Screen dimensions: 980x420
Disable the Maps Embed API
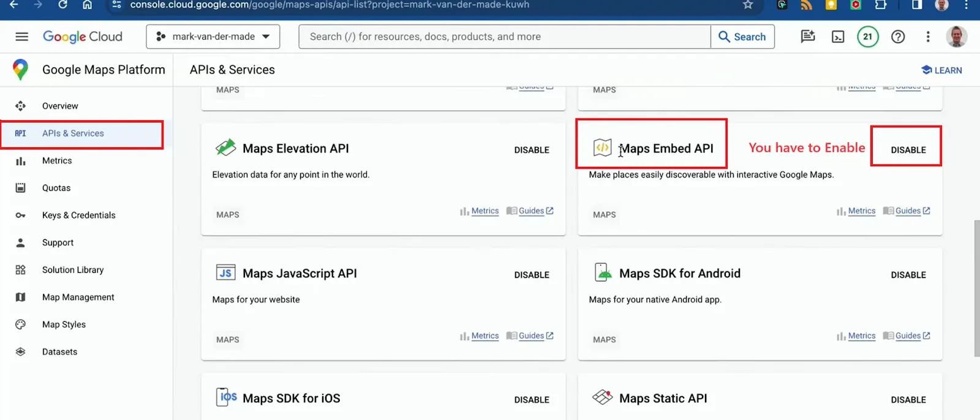tap(908, 150)
